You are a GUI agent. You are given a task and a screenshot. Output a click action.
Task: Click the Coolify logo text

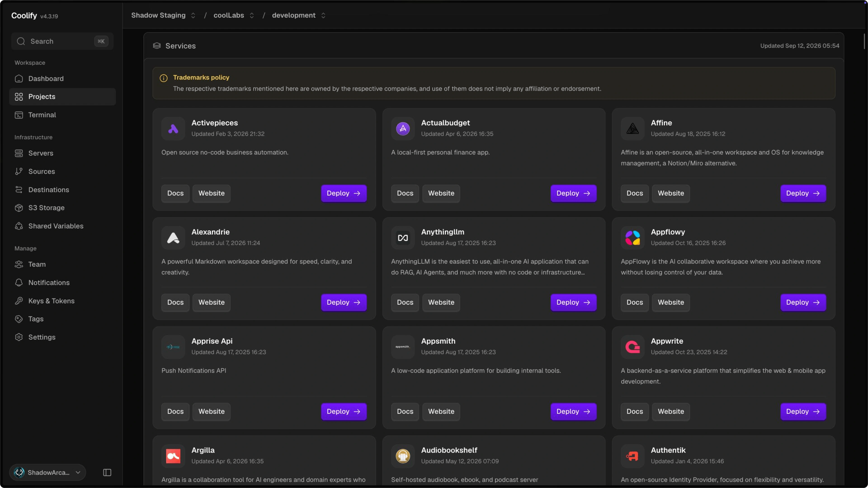(24, 16)
